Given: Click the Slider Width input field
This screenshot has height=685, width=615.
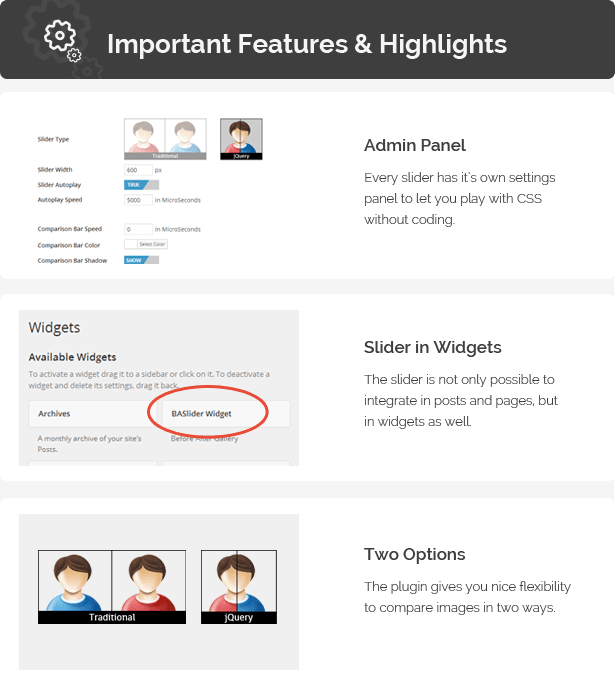Looking at the screenshot, I should [x=137, y=170].
